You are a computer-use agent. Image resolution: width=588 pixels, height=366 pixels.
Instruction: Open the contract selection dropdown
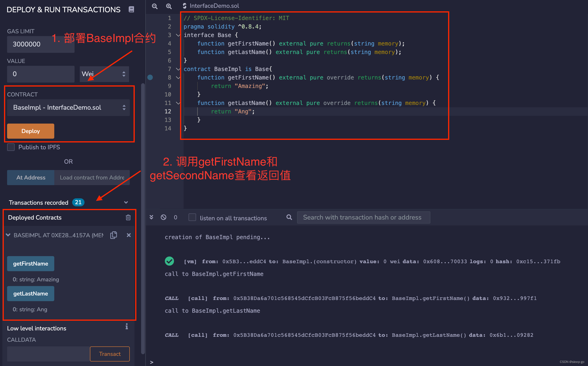[68, 108]
